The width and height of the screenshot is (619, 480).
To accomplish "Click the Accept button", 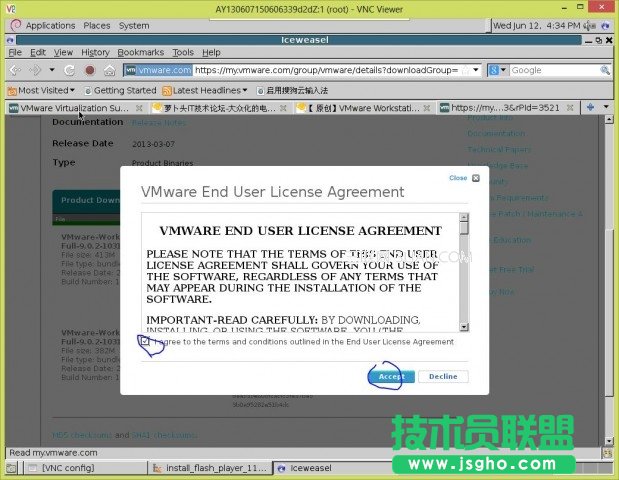I will pos(392,376).
